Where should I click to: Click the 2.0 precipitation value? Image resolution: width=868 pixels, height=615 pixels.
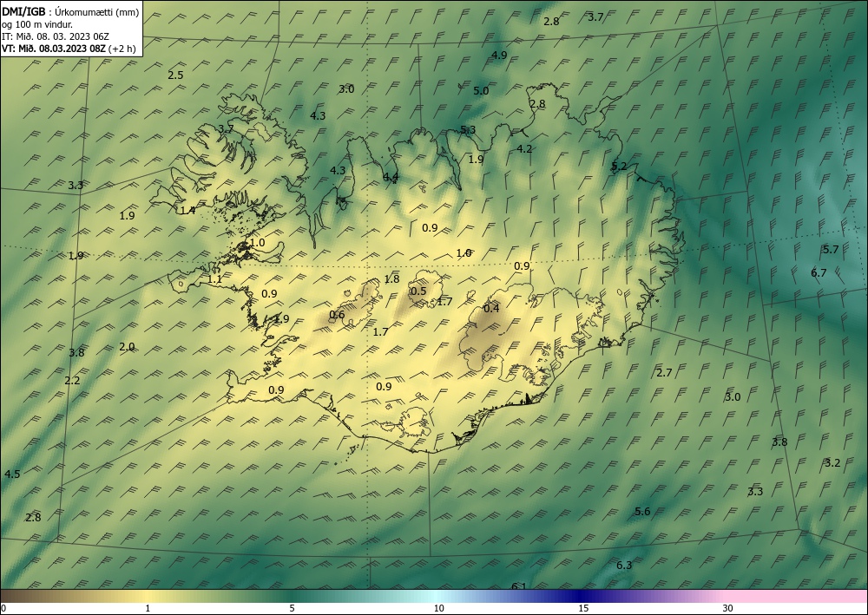click(127, 347)
